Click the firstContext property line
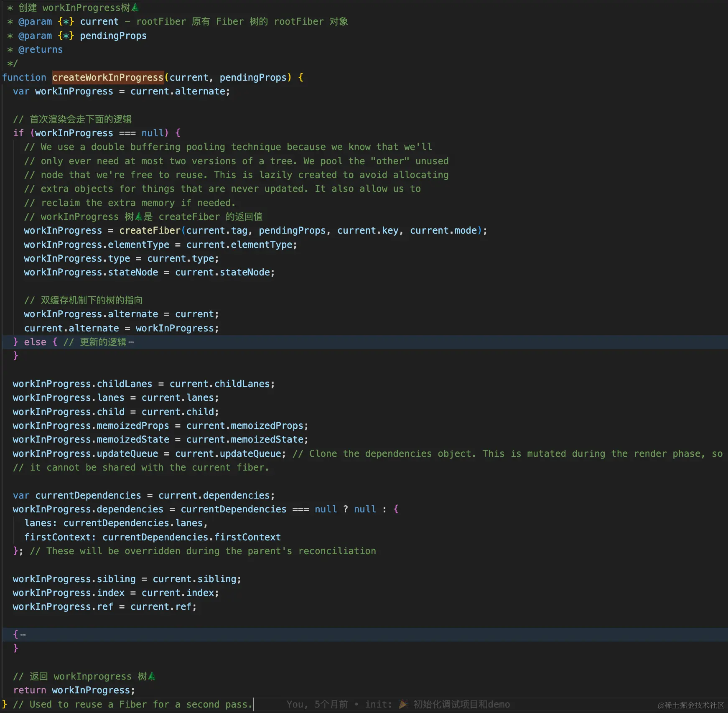 point(153,537)
